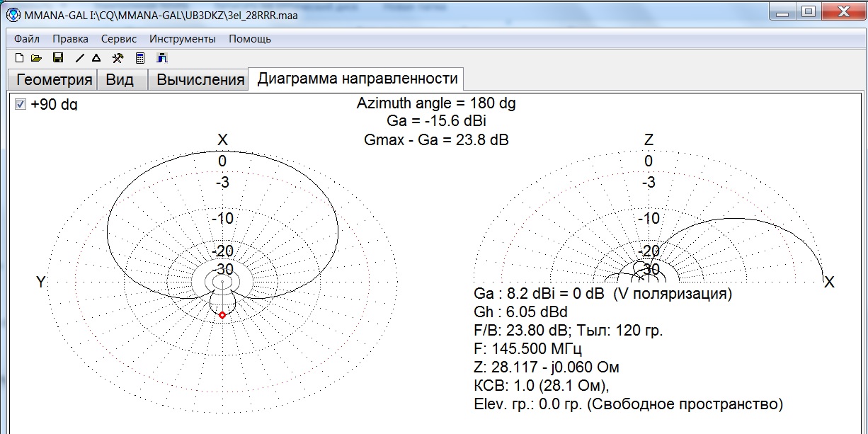
Task: Click the New file icon
Action: [19, 58]
